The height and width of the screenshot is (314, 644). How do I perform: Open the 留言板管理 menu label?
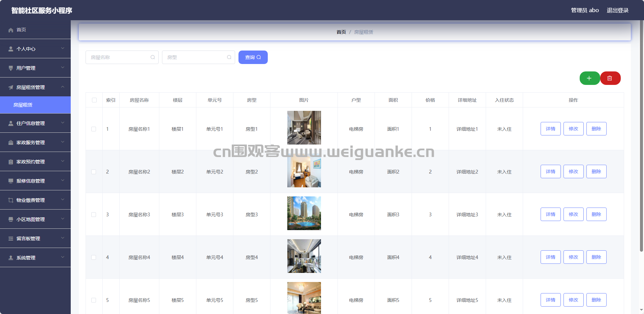point(28,239)
